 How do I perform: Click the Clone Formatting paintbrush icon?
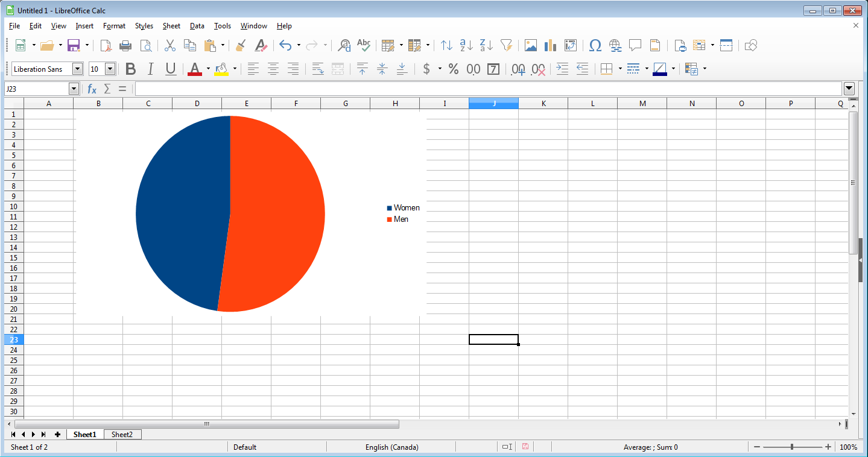pyautogui.click(x=241, y=45)
